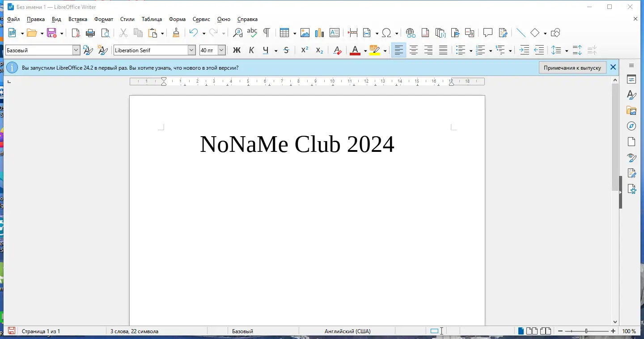Expand the Insert Table dropdown arrow
The height and width of the screenshot is (339, 644).
(294, 33)
